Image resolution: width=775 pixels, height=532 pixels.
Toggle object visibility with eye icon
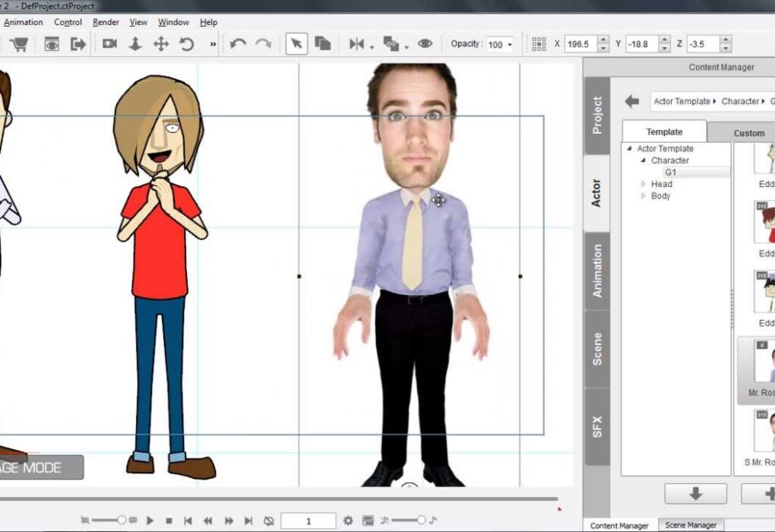[x=425, y=44]
